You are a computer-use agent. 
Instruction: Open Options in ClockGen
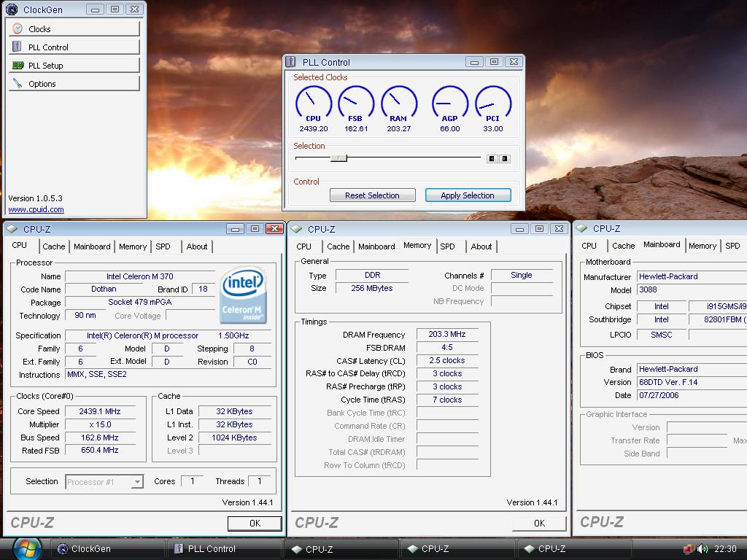pyautogui.click(x=74, y=83)
